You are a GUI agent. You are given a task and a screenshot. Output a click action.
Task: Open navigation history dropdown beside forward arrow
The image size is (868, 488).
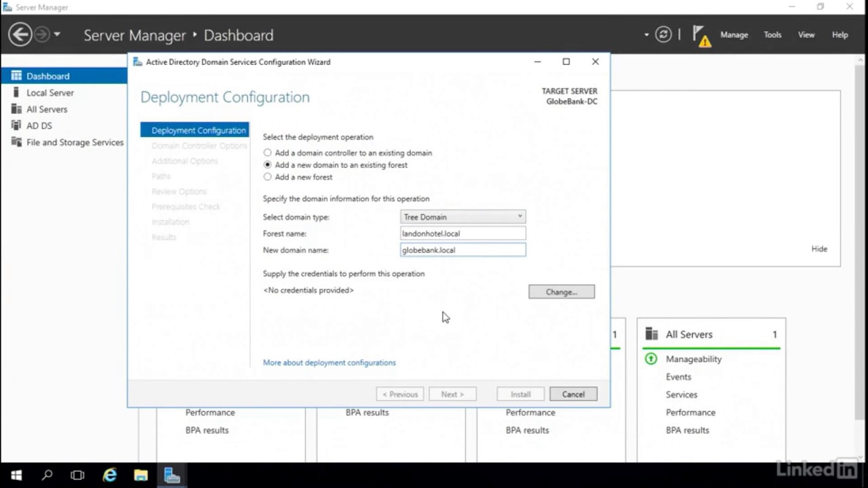(57, 35)
